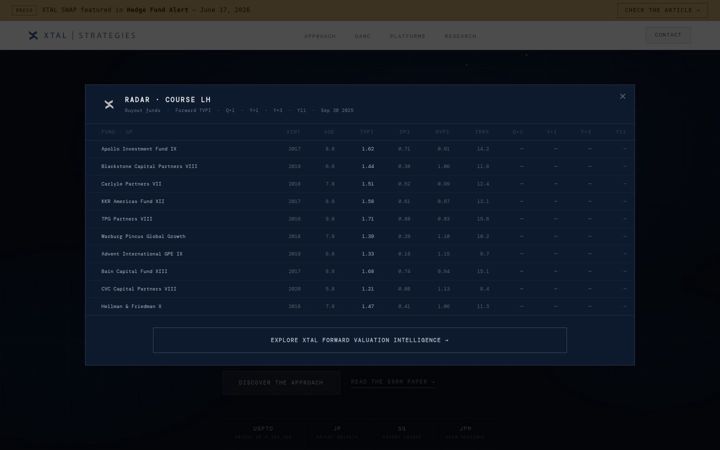720x450 pixels.
Task: Click TVPI value 1.21 for CVC Capital
Action: pyautogui.click(x=368, y=289)
